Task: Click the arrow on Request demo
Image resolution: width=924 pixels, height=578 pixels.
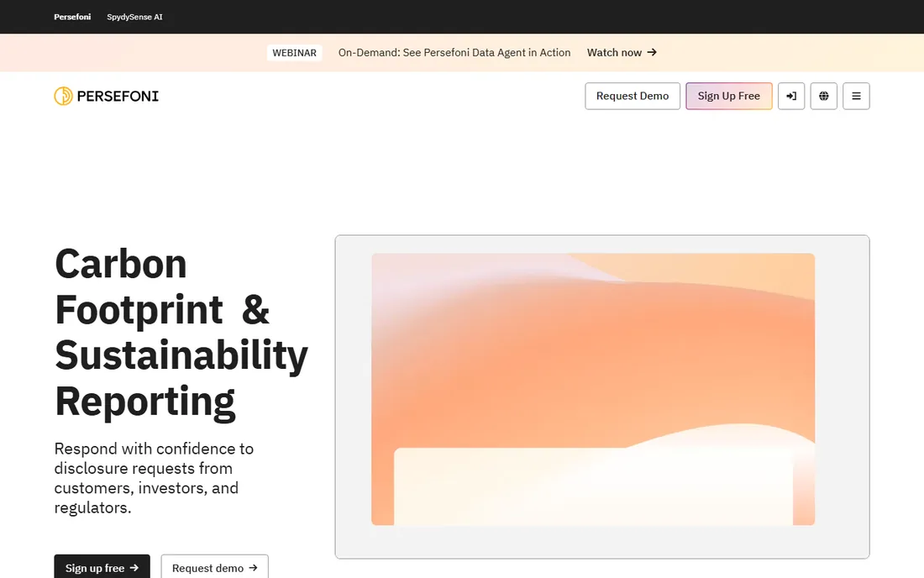Action: [x=254, y=568]
